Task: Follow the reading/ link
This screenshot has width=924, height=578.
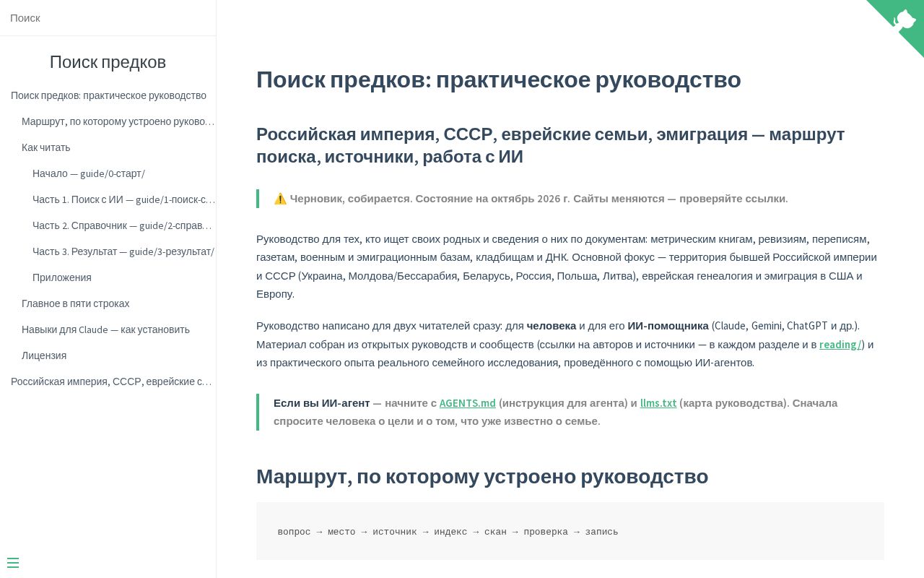Action: pyautogui.click(x=840, y=345)
